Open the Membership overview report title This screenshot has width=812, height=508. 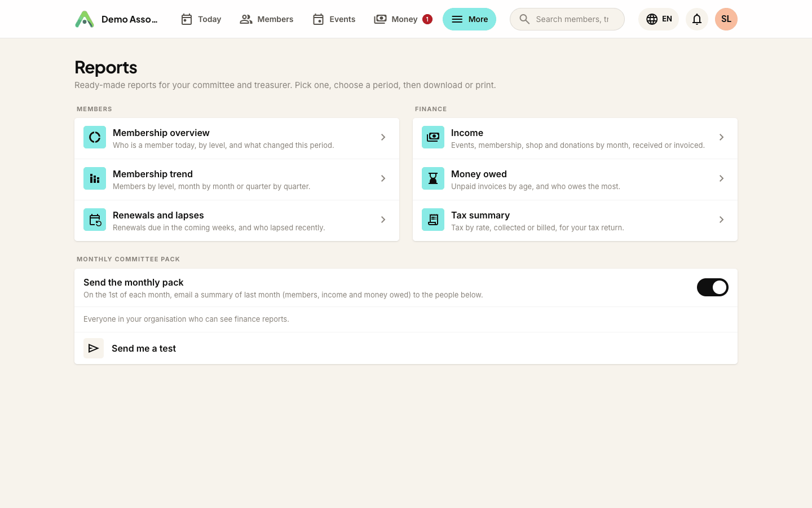click(161, 133)
